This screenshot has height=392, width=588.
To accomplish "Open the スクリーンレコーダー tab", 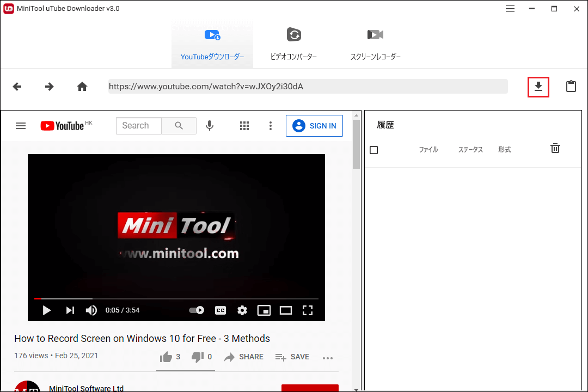I will pos(375,44).
